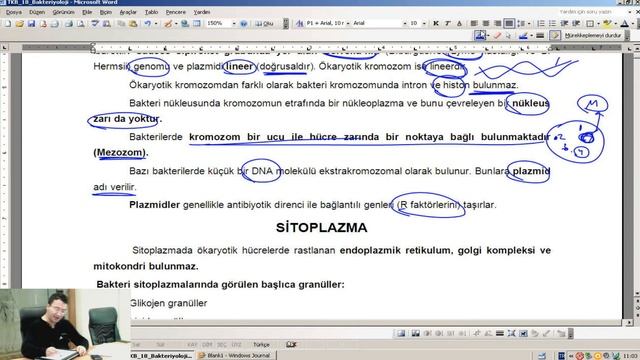
Task: Toggle underline formatting (A)
Action: coord(459,24)
